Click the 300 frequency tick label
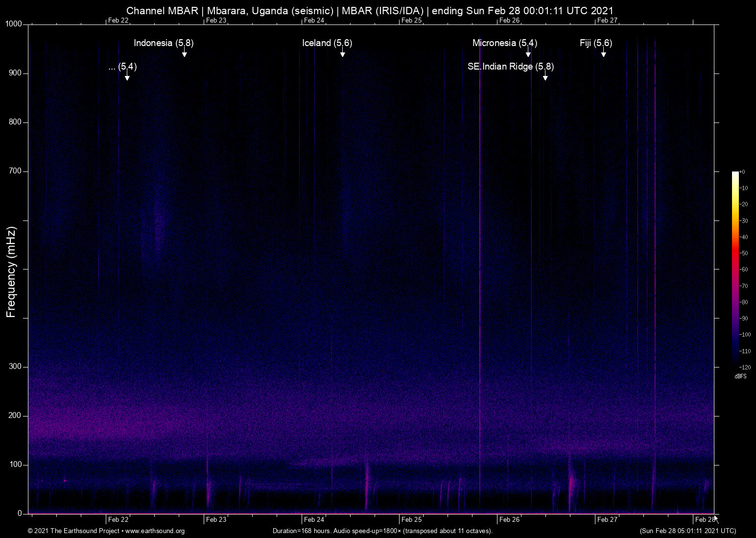Viewport: 756px width, 538px height. coord(16,367)
